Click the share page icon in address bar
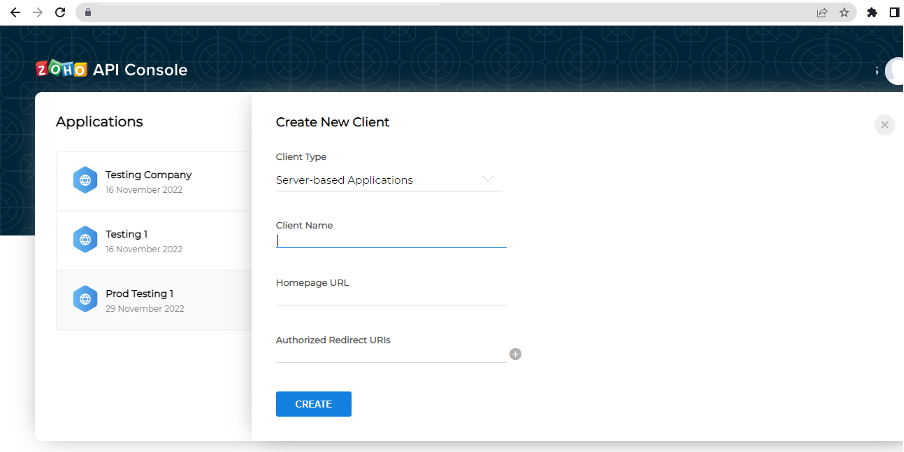 822,12
